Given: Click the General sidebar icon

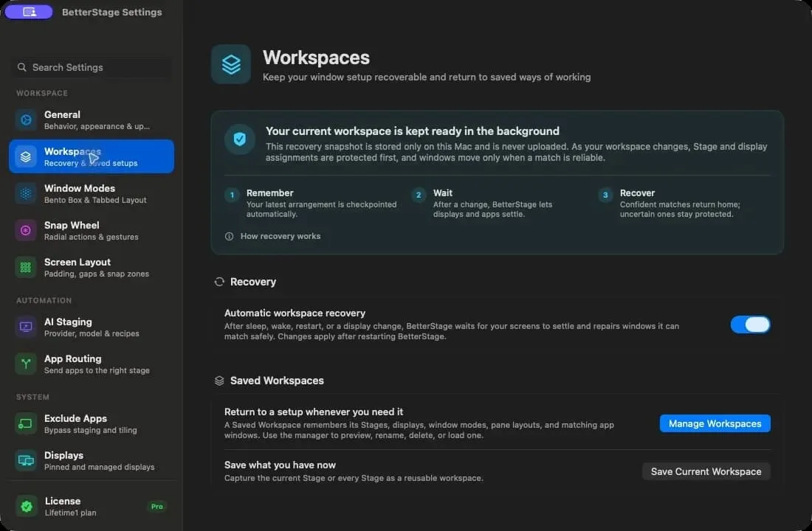Looking at the screenshot, I should (25, 120).
